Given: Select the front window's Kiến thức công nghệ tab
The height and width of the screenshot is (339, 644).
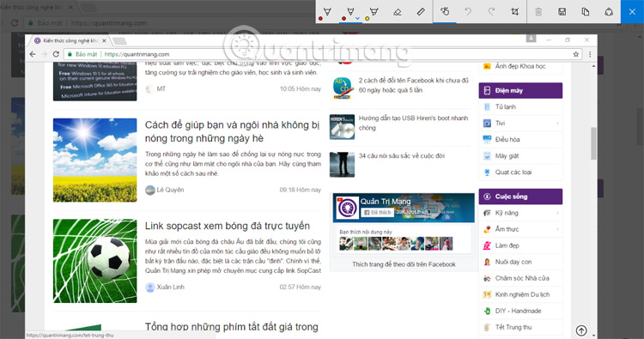Looking at the screenshot, I should (x=70, y=40).
